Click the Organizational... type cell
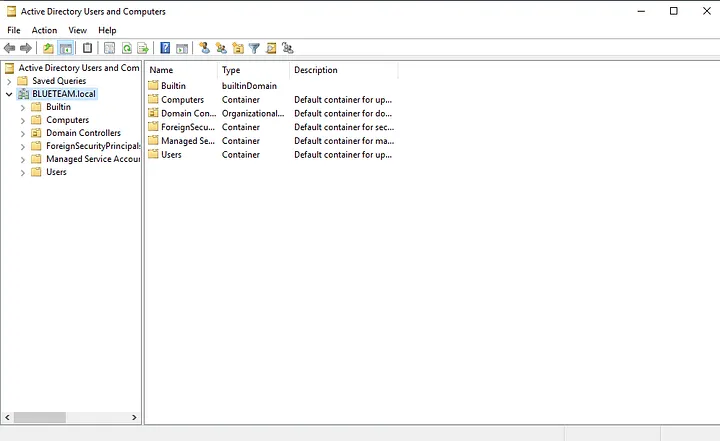 click(x=253, y=113)
